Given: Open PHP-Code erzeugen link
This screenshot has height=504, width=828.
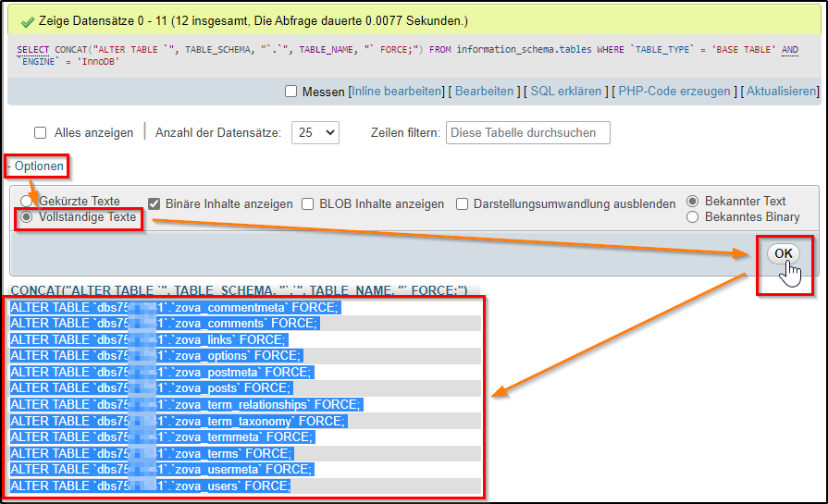Looking at the screenshot, I should (x=674, y=92).
